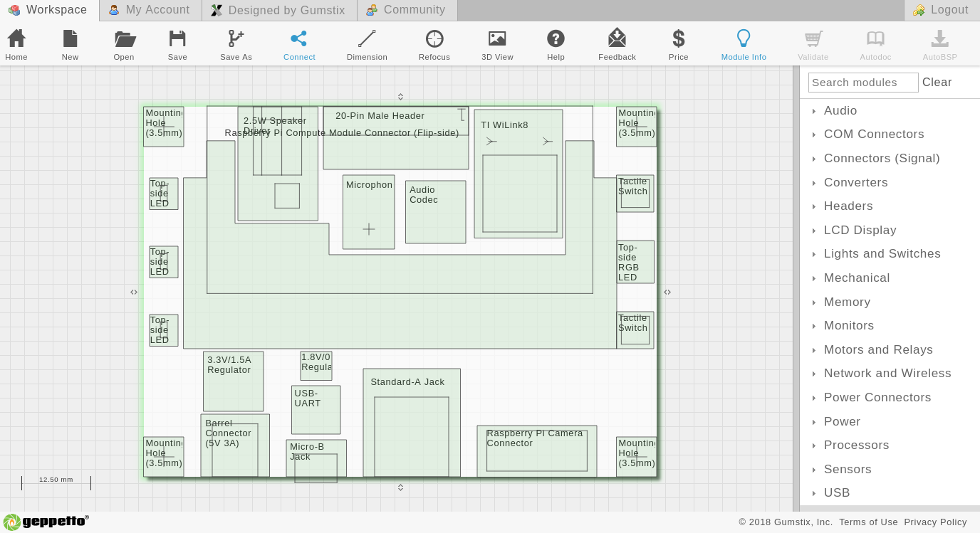The height and width of the screenshot is (533, 980).
Task: Click the Search modules field
Action: click(x=863, y=83)
